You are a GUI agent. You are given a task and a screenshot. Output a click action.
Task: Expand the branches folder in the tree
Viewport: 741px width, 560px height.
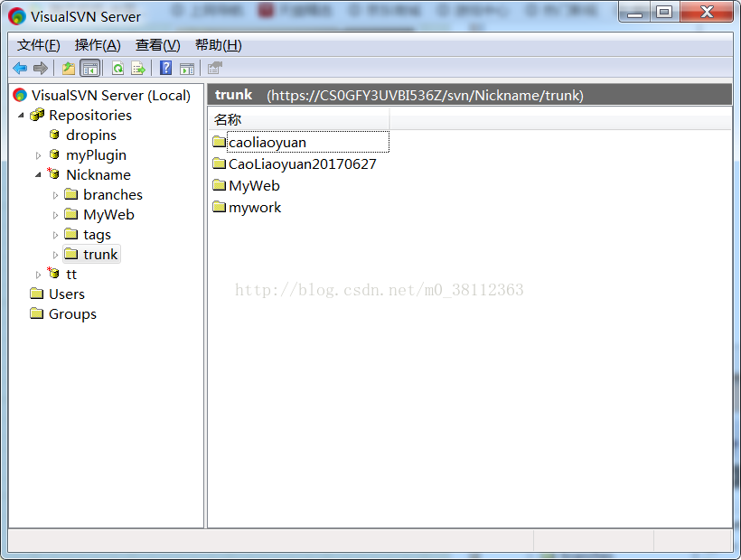click(x=55, y=195)
